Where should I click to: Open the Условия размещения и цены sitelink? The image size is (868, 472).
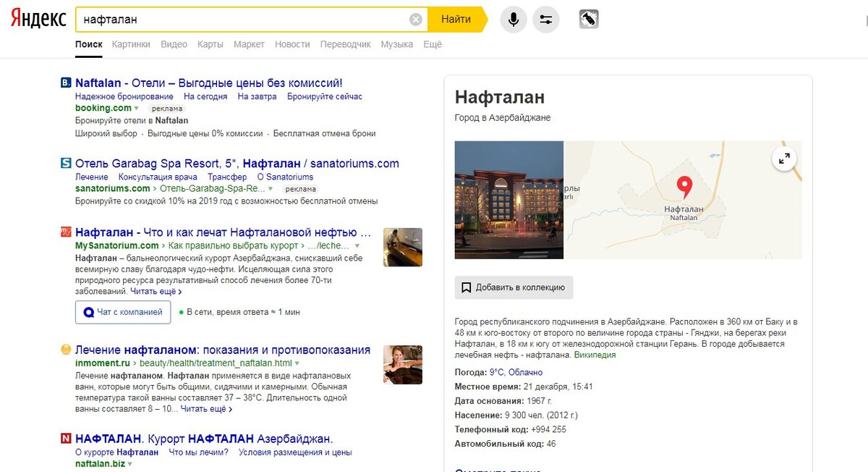click(x=295, y=452)
